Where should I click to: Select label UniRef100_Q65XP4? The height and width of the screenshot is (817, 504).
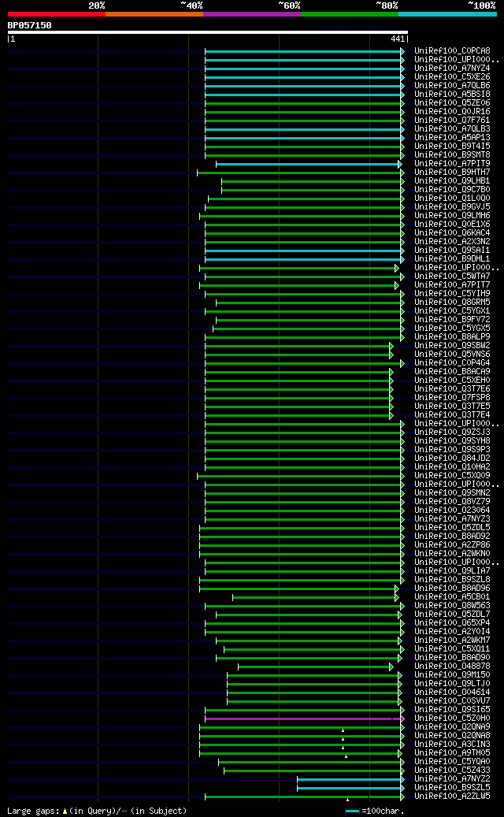452,623
